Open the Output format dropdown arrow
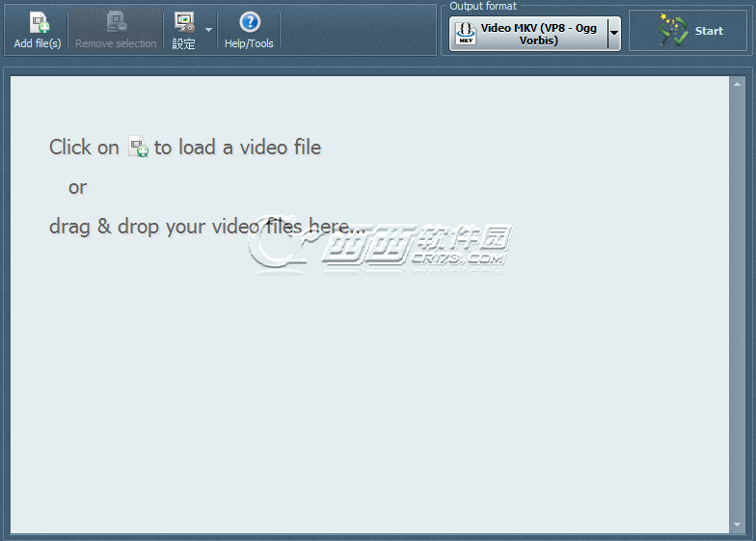The height and width of the screenshot is (541, 756). [x=614, y=34]
